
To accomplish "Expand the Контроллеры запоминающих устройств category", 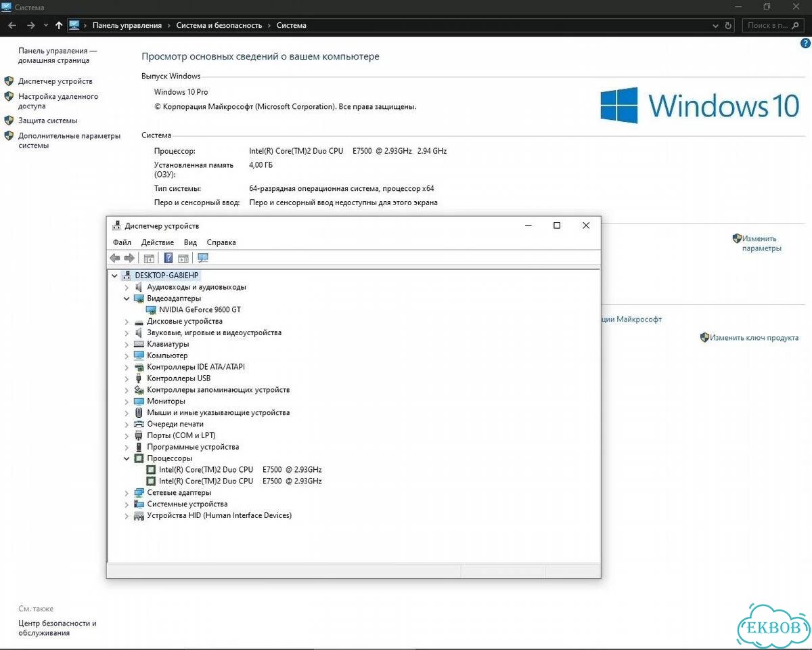I will click(x=127, y=390).
